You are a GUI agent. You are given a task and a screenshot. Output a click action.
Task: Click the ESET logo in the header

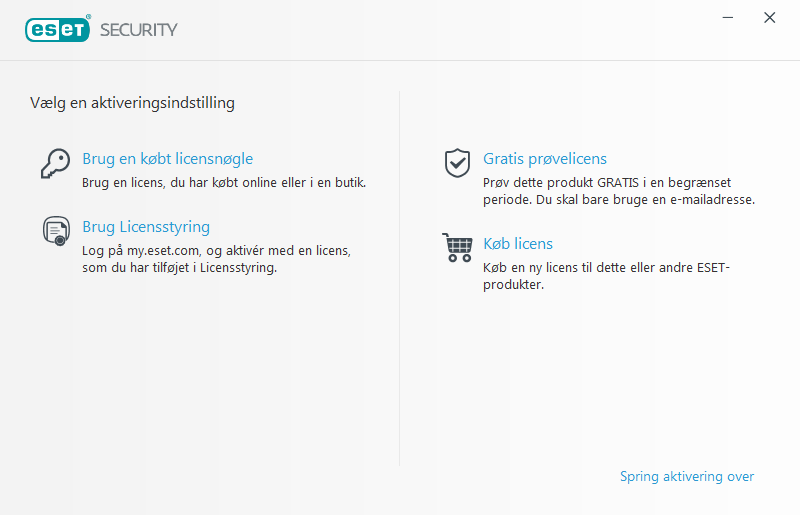coord(58,29)
